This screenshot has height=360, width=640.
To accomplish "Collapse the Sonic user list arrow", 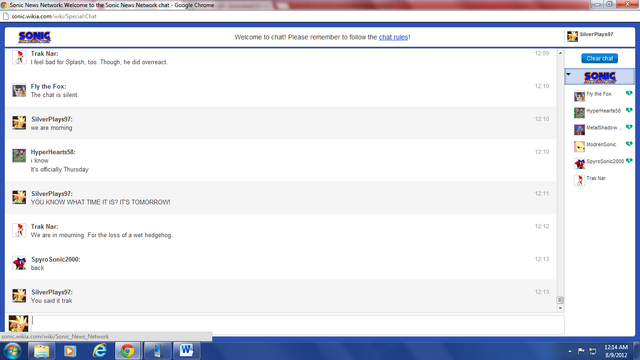I will coord(569,74).
